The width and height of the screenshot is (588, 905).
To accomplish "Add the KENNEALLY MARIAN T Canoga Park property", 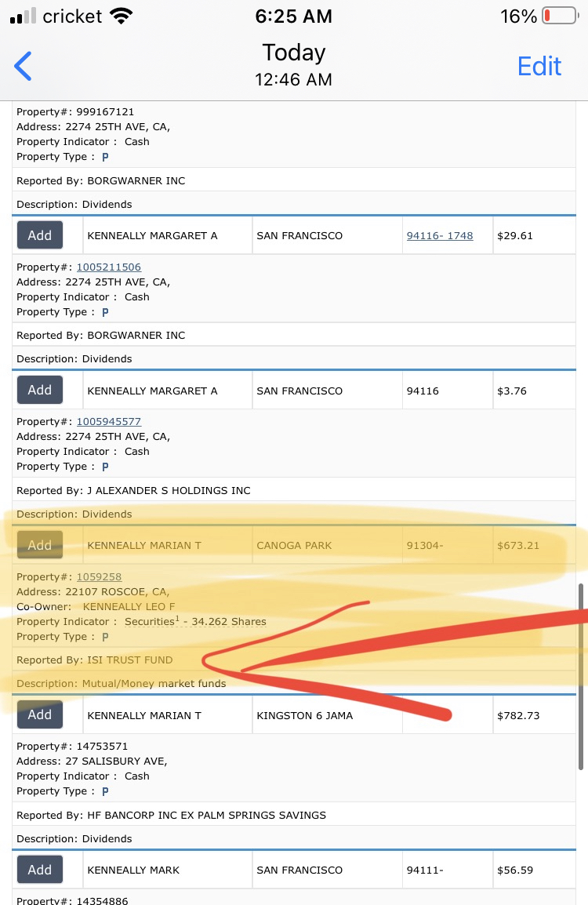I will tap(40, 545).
